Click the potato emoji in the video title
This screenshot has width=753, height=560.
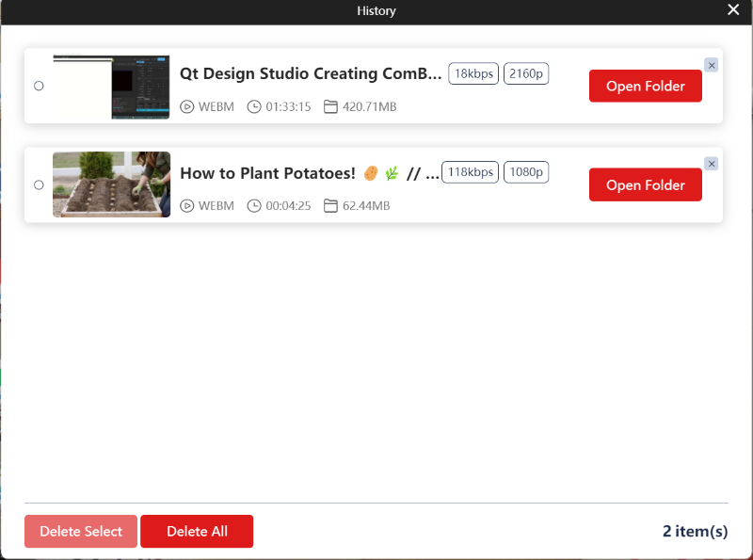(371, 173)
